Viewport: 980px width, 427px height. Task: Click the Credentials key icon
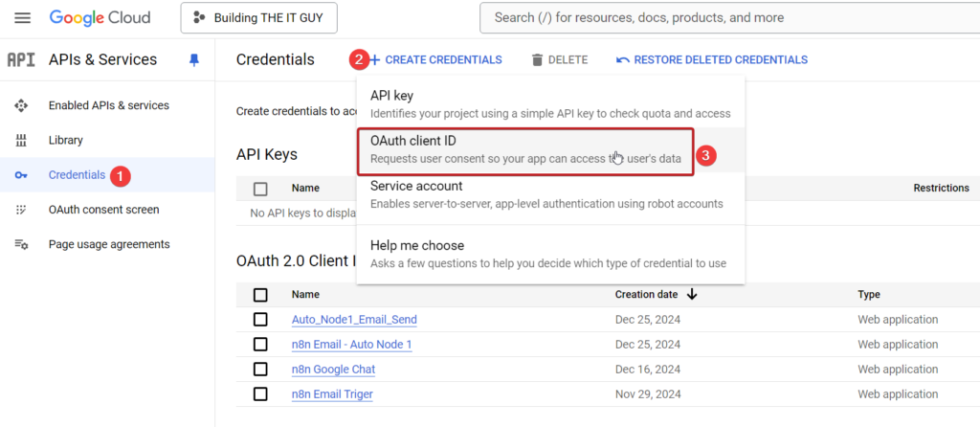(x=21, y=175)
